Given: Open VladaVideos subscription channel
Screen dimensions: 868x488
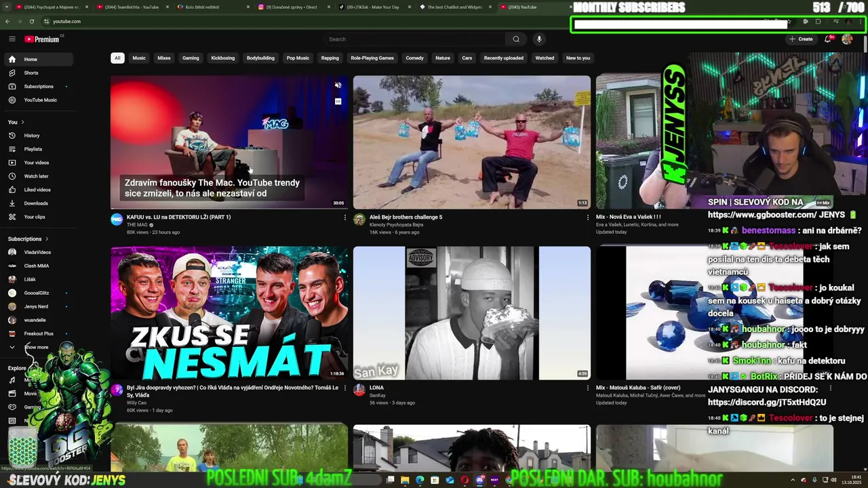Looking at the screenshot, I should (x=38, y=252).
